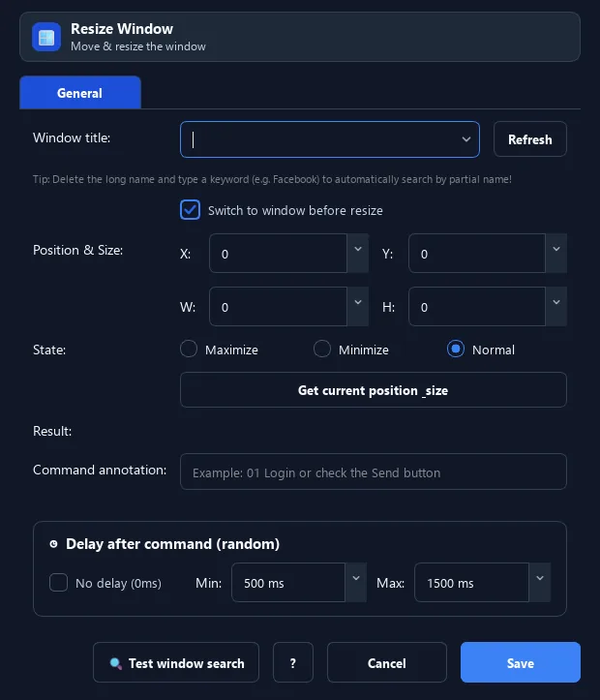The width and height of the screenshot is (600, 700).
Task: Click the magnifier icon in Test window search
Action: 115,663
